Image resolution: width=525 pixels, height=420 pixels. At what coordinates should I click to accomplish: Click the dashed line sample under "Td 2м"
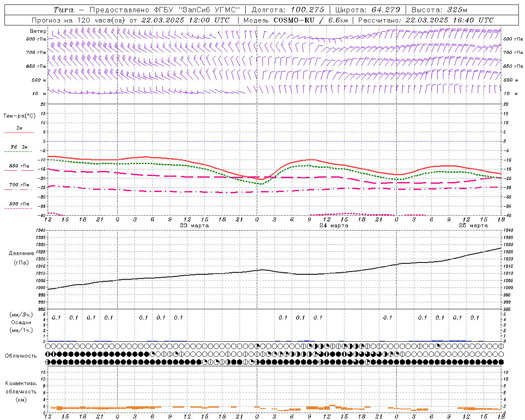[x=19, y=152]
